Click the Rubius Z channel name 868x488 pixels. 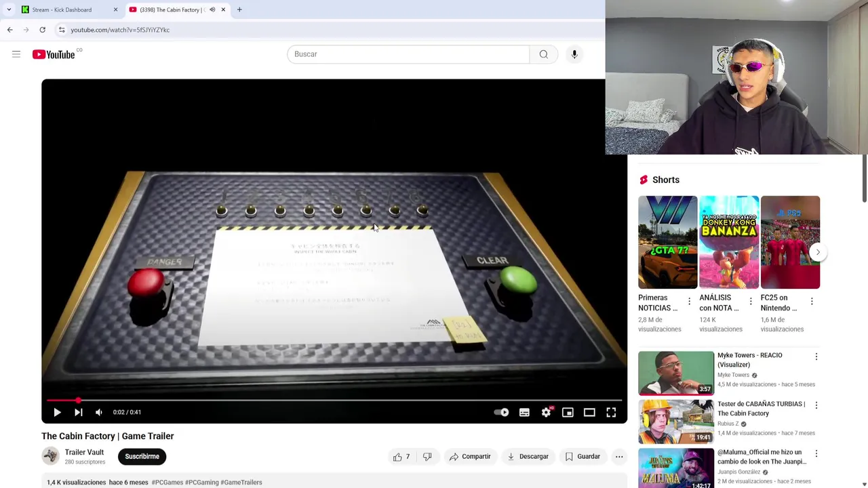[x=728, y=424]
